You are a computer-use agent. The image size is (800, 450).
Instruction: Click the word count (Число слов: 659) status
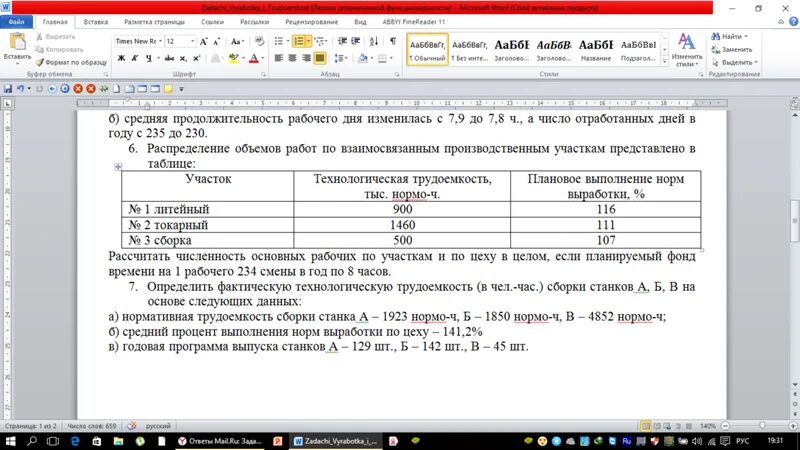tap(92, 426)
